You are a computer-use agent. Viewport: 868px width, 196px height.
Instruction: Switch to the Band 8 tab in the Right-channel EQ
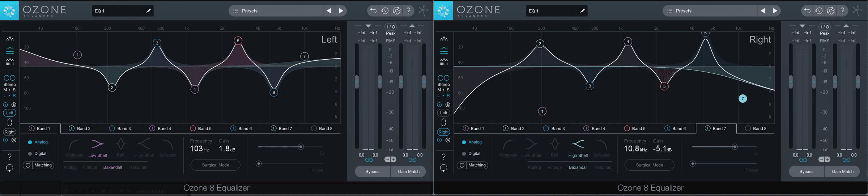point(756,128)
